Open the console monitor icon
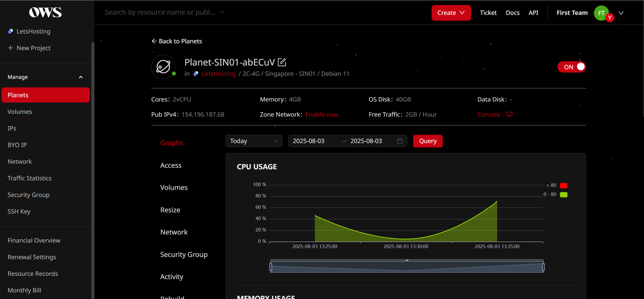 click(509, 114)
